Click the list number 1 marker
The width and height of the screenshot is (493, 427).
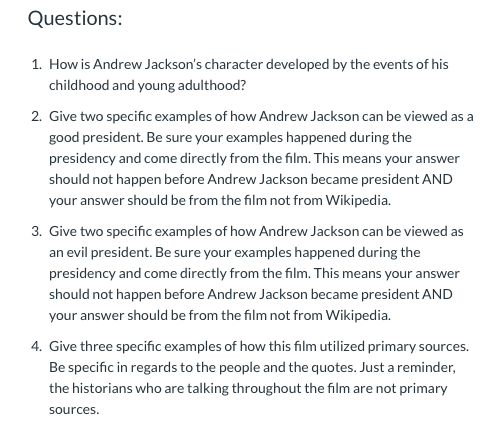(37, 64)
